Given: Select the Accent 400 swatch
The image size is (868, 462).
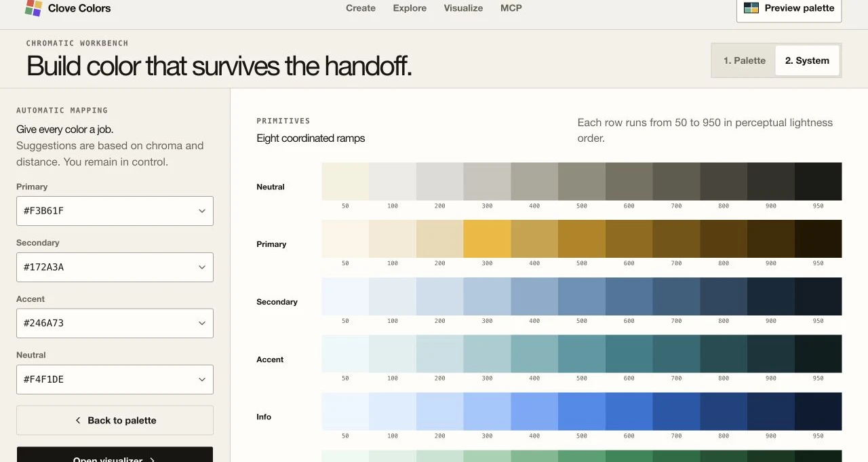Looking at the screenshot, I should pyautogui.click(x=534, y=354).
